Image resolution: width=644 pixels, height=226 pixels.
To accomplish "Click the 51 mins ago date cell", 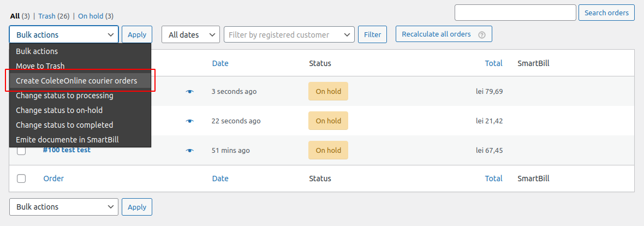I will [x=230, y=150].
